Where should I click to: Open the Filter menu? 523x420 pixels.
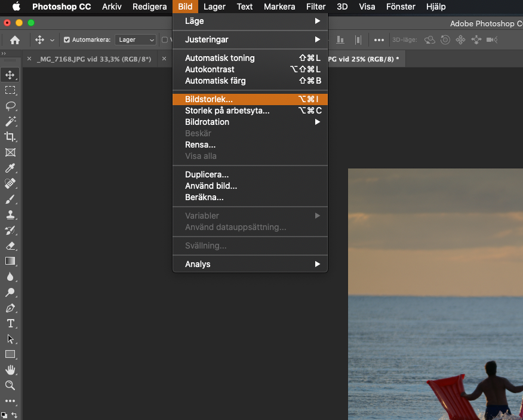(x=316, y=7)
